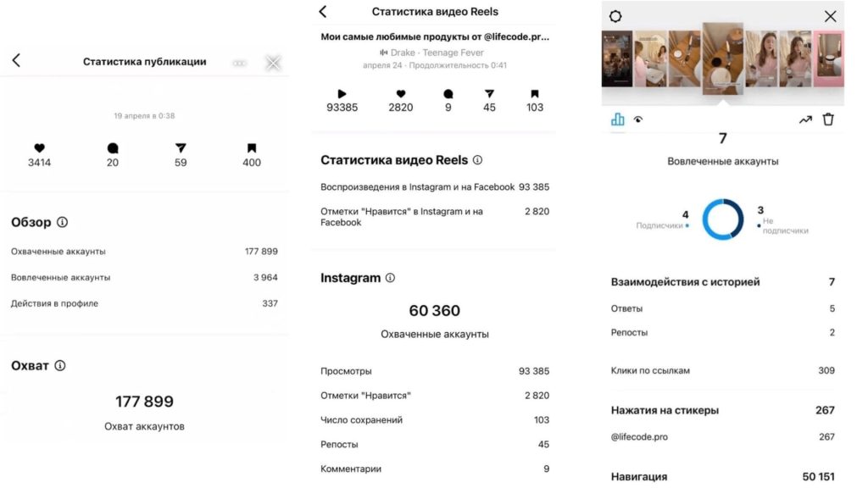Show story viewers with the eye icon

[640, 119]
